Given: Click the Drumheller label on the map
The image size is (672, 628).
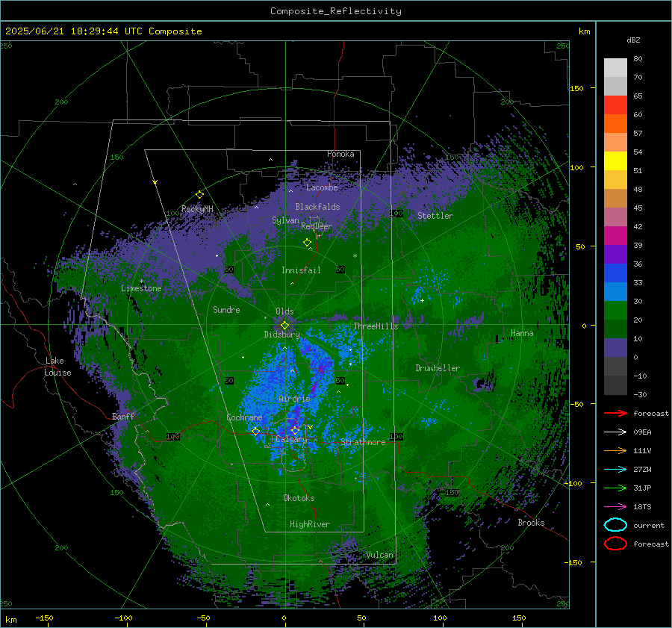Looking at the screenshot, I should click(438, 368).
